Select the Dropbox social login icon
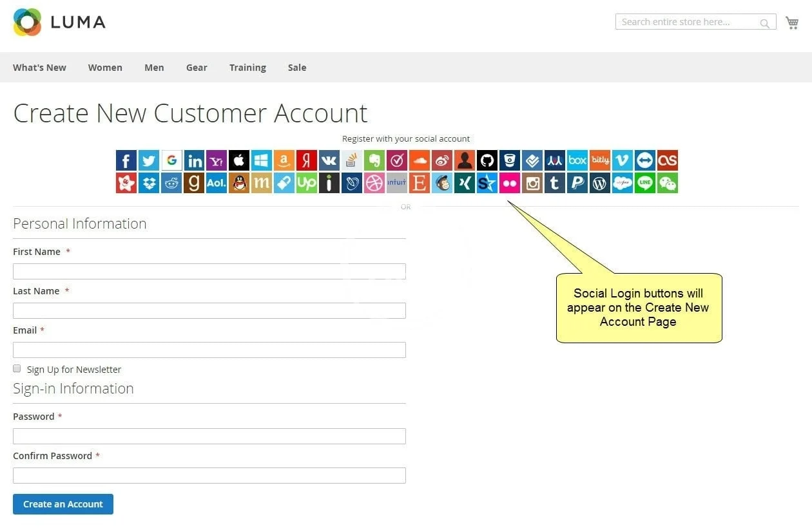 [x=149, y=183]
